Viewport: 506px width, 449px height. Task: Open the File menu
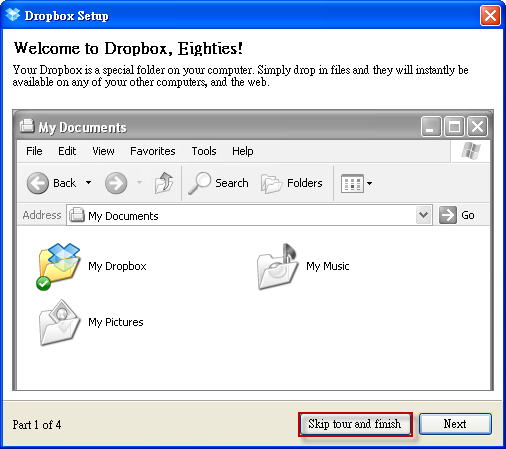pos(34,151)
